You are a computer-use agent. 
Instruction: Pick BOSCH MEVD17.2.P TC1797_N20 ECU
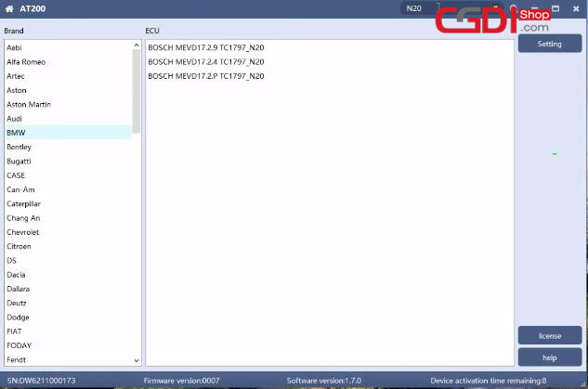pos(206,76)
